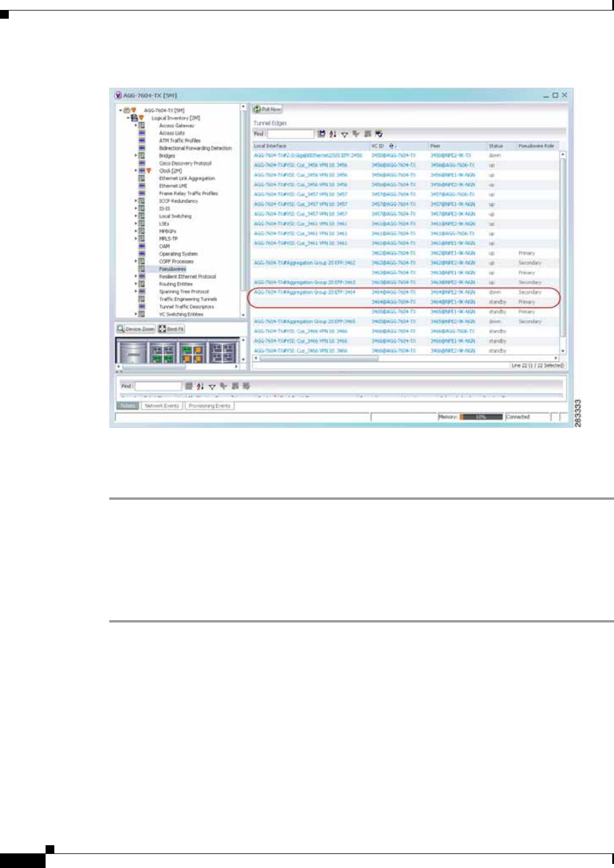Click the Spanning Tree Protocol item icon
614x868 pixels.
(x=141, y=292)
